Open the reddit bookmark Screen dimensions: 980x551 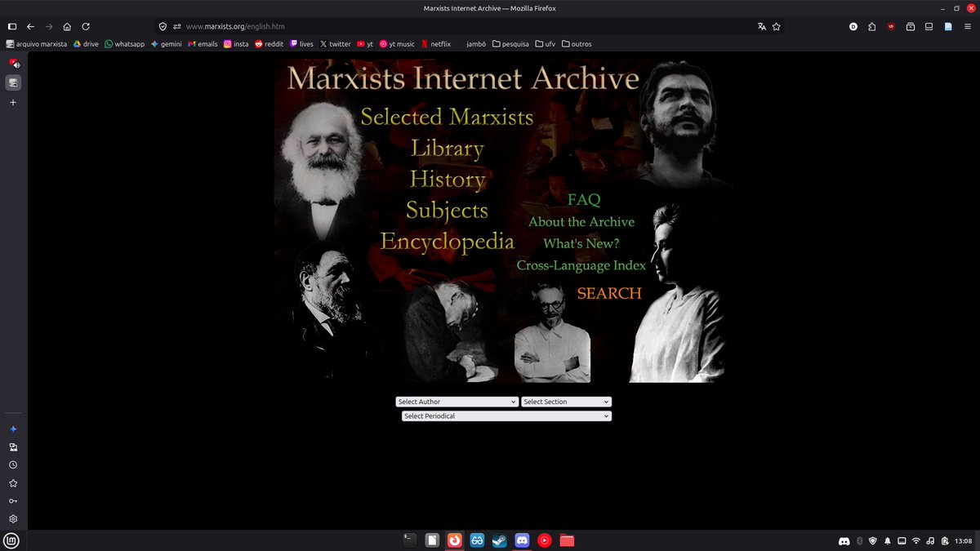click(269, 44)
